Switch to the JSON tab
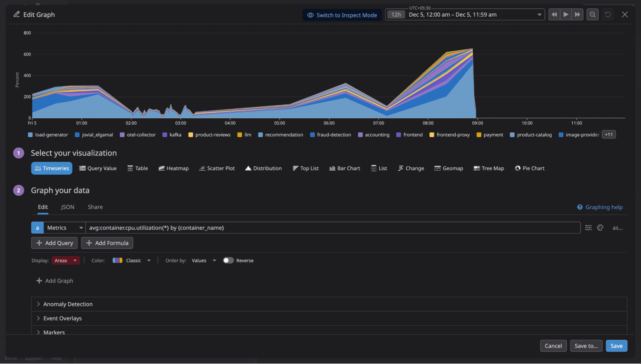This screenshot has width=641, height=364. (x=67, y=207)
